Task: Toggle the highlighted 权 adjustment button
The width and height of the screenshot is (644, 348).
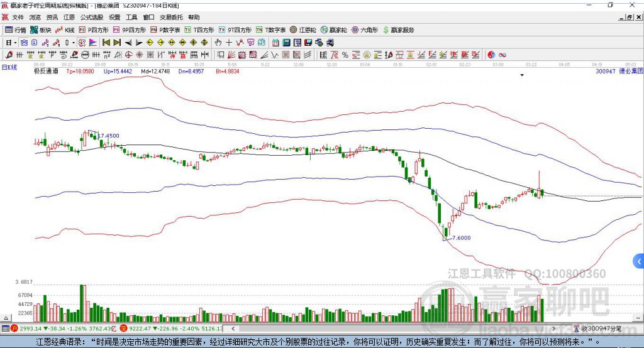Action: point(82,43)
